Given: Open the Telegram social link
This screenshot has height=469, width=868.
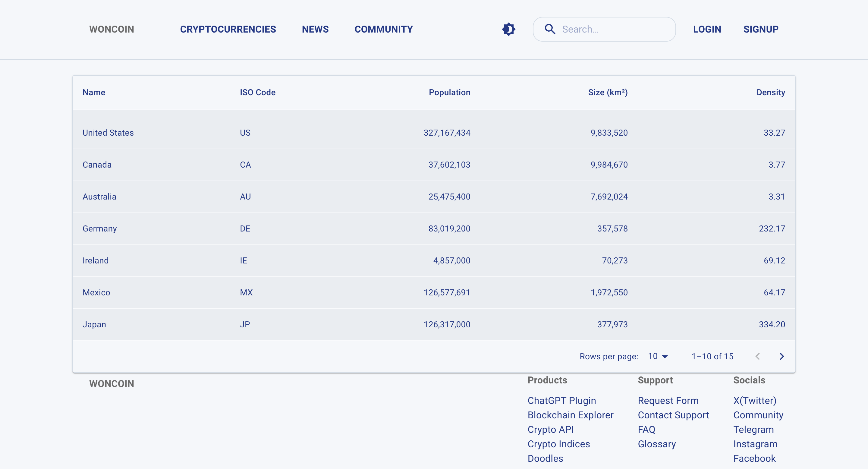Looking at the screenshot, I should [x=753, y=430].
